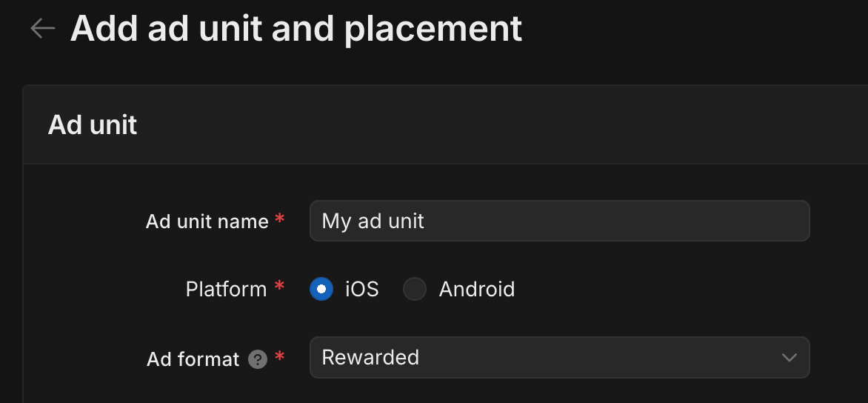The height and width of the screenshot is (403, 868).
Task: Click the red asterisk beside Ad unit name
Action: pos(279,219)
